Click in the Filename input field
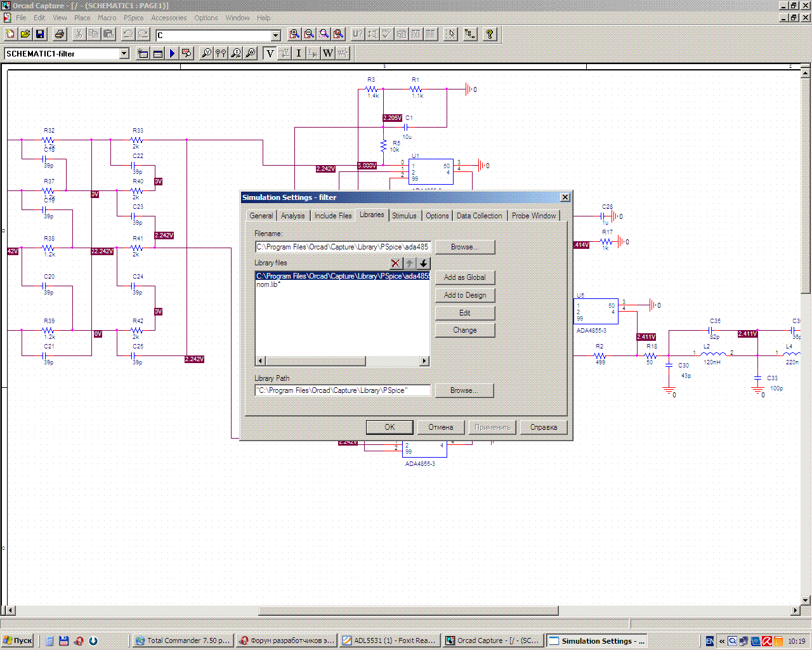Image resolution: width=812 pixels, height=650 pixels. pyautogui.click(x=343, y=247)
